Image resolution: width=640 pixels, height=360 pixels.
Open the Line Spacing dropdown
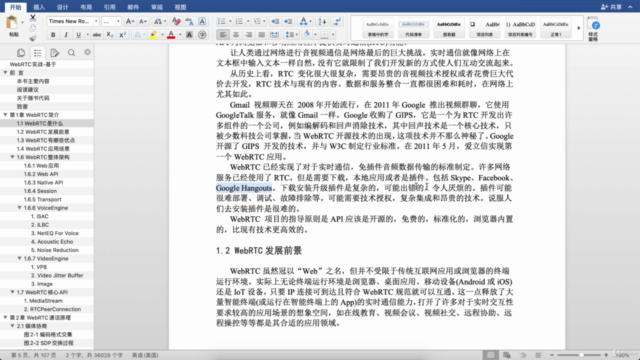pos(291,35)
